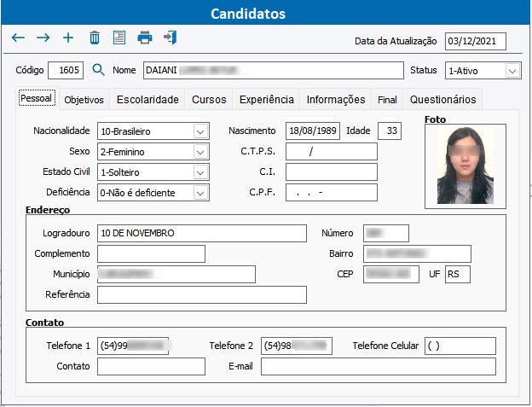
Task: Focus the Logradouro address field
Action: 201,234
